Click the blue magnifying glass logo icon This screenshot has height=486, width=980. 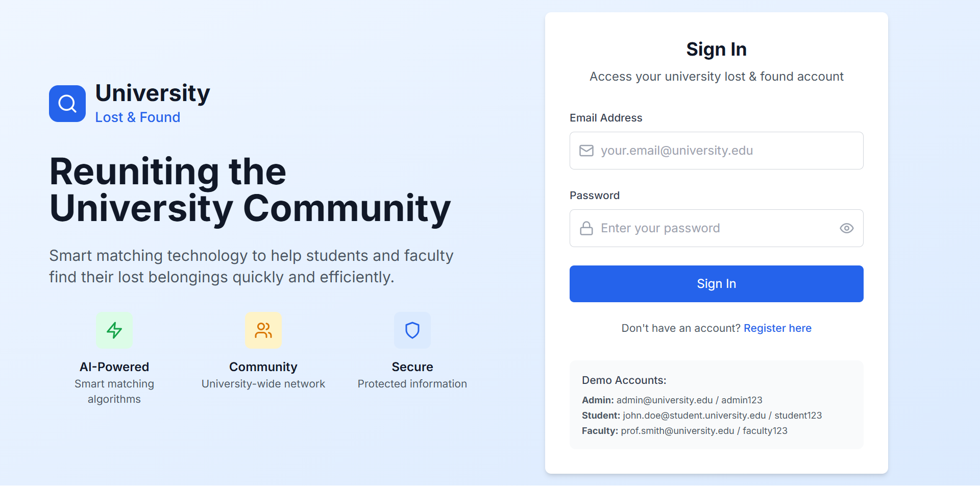tap(67, 104)
